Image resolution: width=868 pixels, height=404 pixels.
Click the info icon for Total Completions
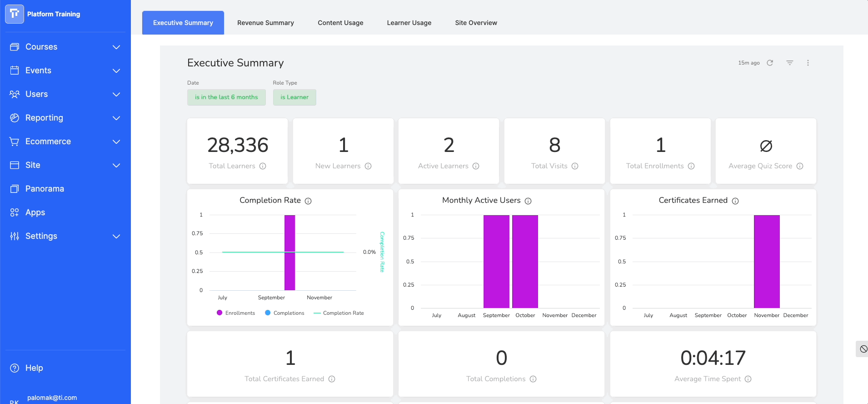coord(533,379)
